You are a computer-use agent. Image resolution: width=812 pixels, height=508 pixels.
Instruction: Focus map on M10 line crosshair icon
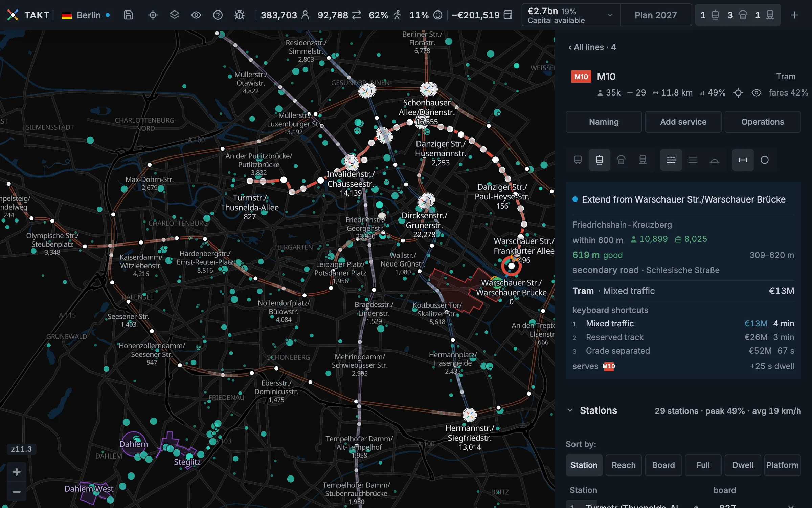coord(738,93)
